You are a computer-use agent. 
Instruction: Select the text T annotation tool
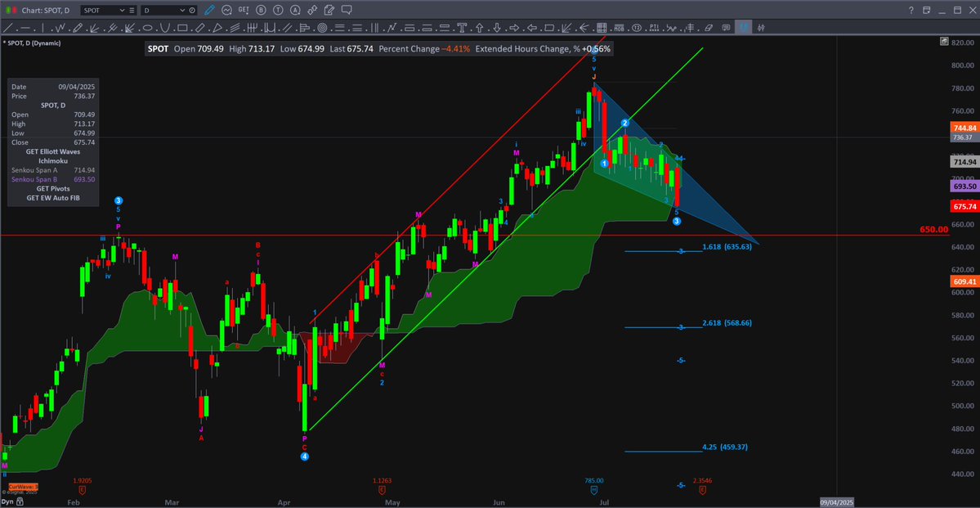tap(462, 28)
